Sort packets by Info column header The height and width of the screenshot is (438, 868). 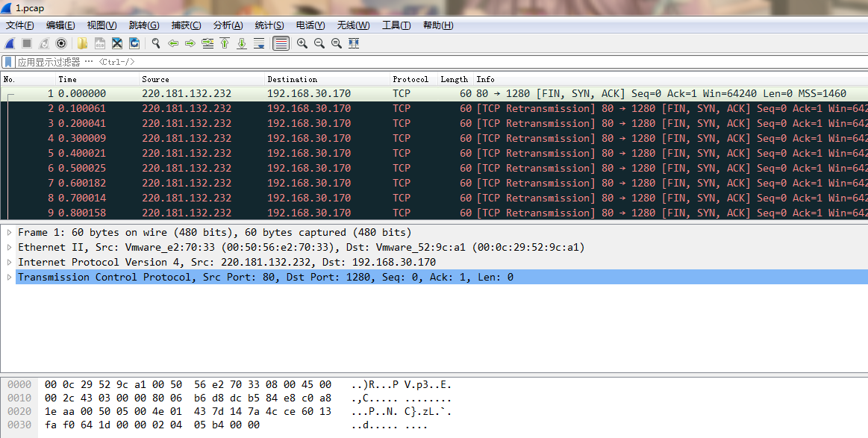point(671,79)
